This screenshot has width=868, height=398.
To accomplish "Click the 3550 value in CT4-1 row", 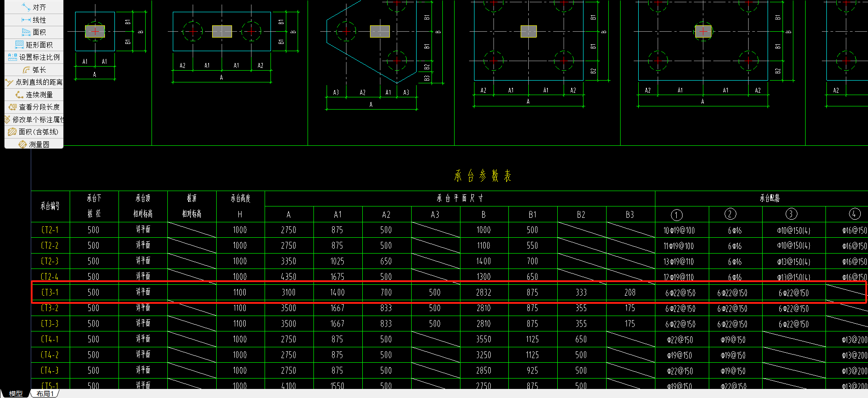I will point(484,339).
